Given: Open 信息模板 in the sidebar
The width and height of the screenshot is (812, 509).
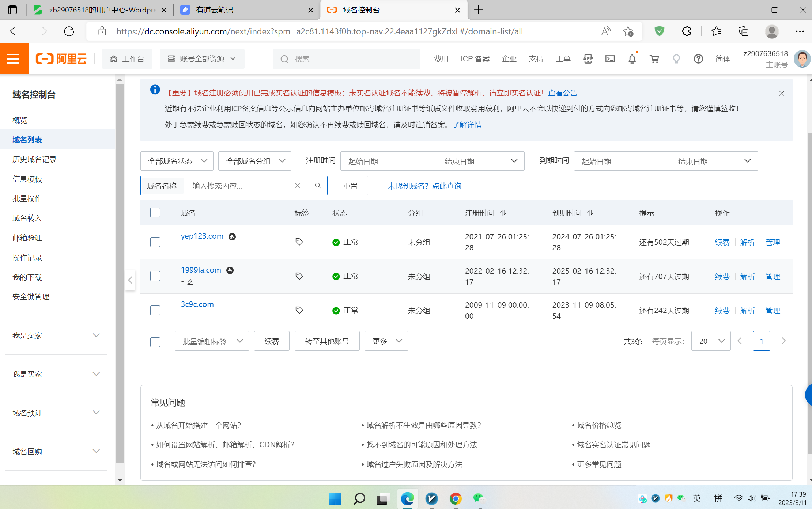Looking at the screenshot, I should point(27,179).
